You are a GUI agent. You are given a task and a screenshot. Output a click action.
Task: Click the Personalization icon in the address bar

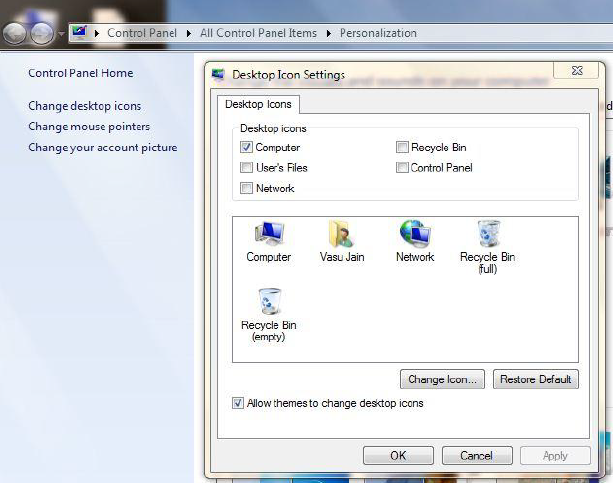coord(79,32)
